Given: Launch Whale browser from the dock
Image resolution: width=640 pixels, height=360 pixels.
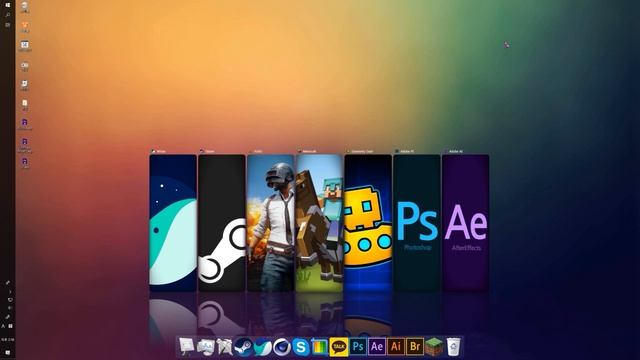Looking at the screenshot, I should pos(262,347).
